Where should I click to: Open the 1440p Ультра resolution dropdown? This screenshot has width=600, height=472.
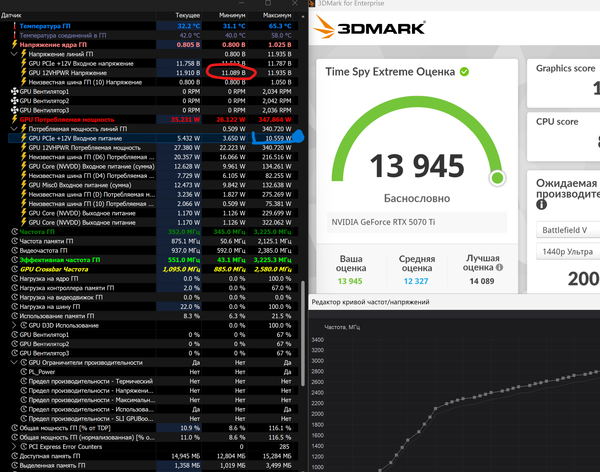point(568,252)
